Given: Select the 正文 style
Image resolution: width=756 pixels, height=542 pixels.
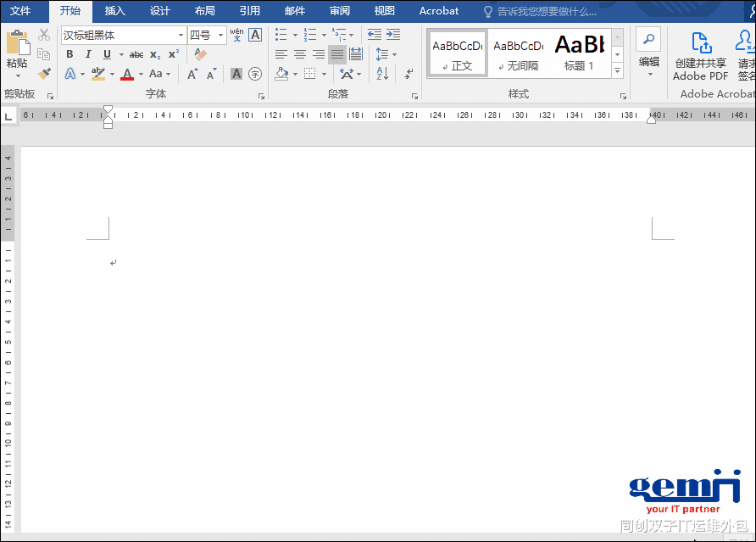Looking at the screenshot, I should coord(458,53).
